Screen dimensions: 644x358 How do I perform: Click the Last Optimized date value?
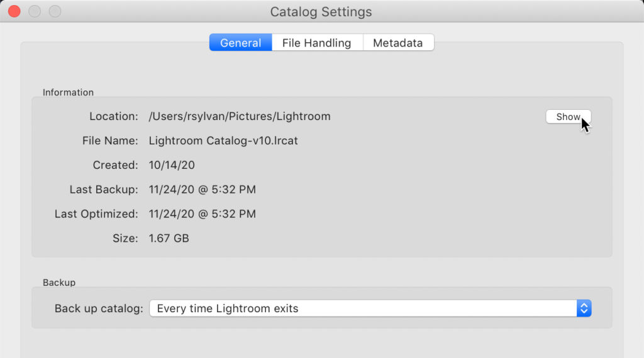coord(202,214)
